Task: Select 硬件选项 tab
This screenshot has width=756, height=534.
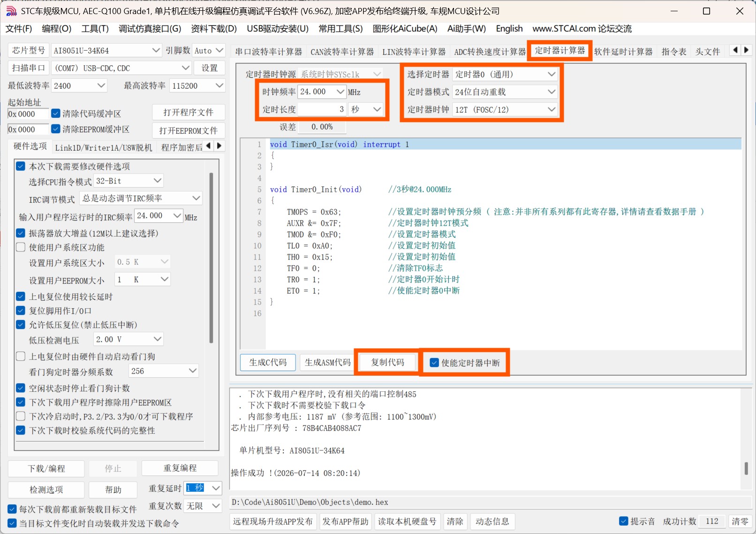Action: pyautogui.click(x=30, y=146)
